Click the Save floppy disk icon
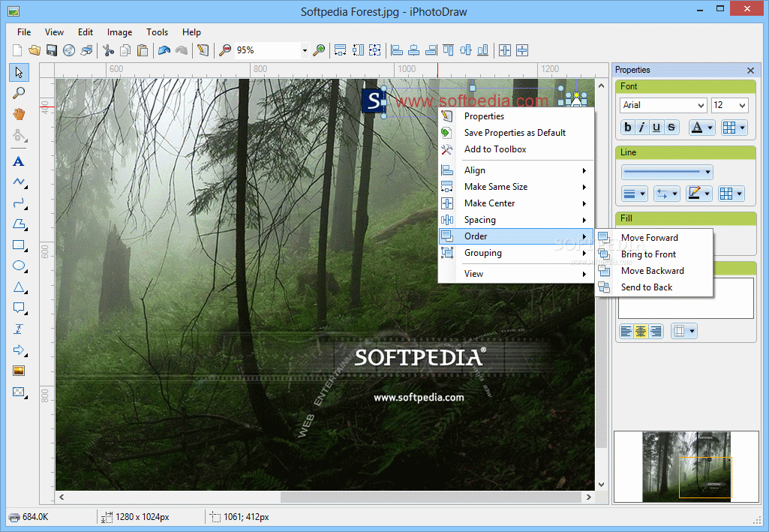769x532 pixels. pyautogui.click(x=52, y=50)
